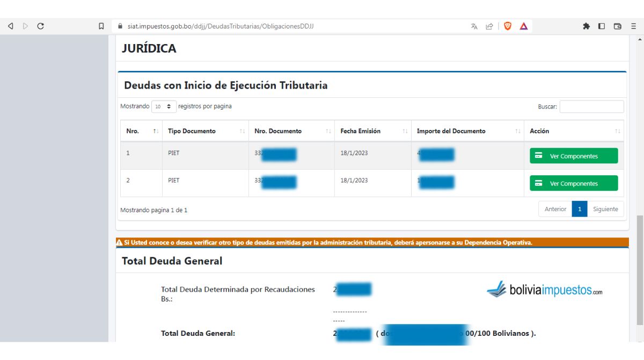The height and width of the screenshot is (360, 644).
Task: Share this page using the share icon
Action: coord(489,26)
